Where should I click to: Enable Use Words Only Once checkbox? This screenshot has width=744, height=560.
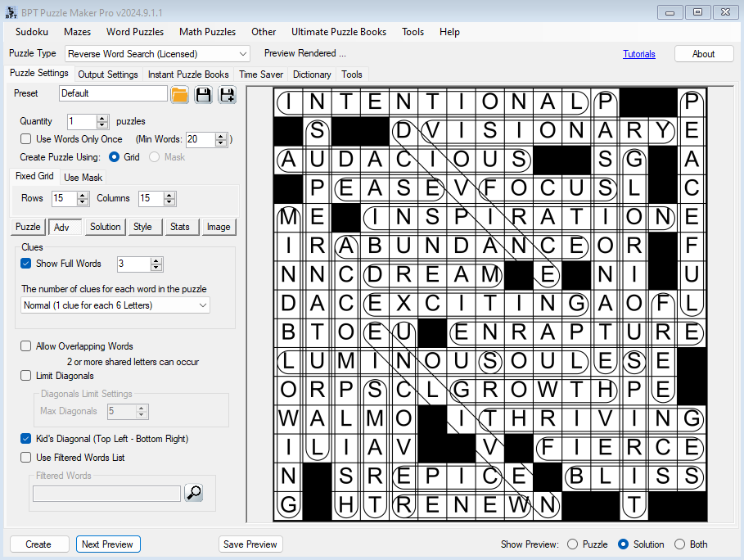[x=26, y=139]
